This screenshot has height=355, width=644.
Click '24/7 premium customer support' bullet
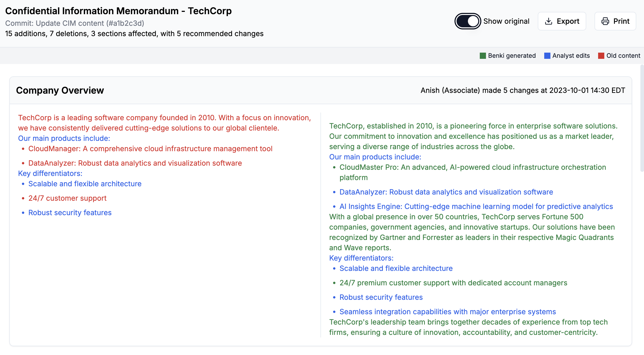pyautogui.click(x=453, y=283)
